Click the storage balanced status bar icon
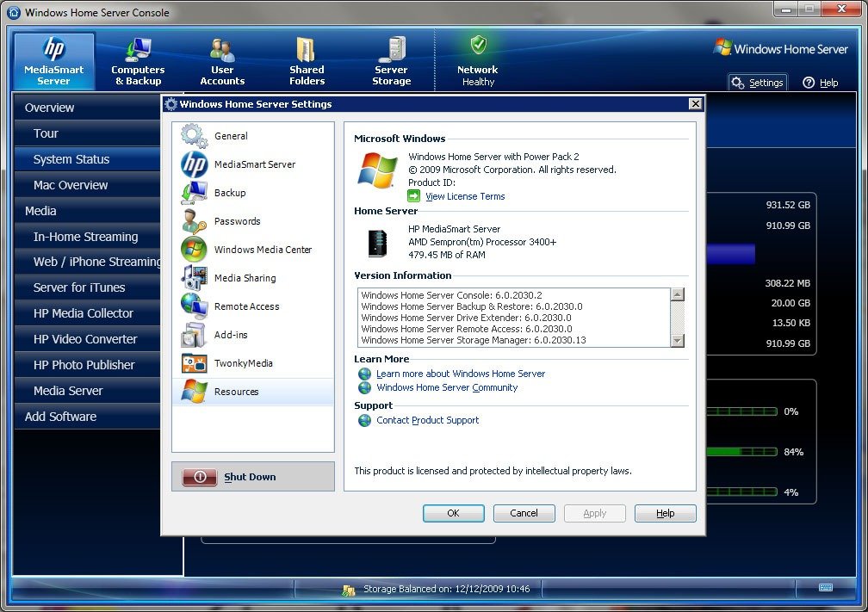This screenshot has width=868, height=612. click(x=348, y=590)
